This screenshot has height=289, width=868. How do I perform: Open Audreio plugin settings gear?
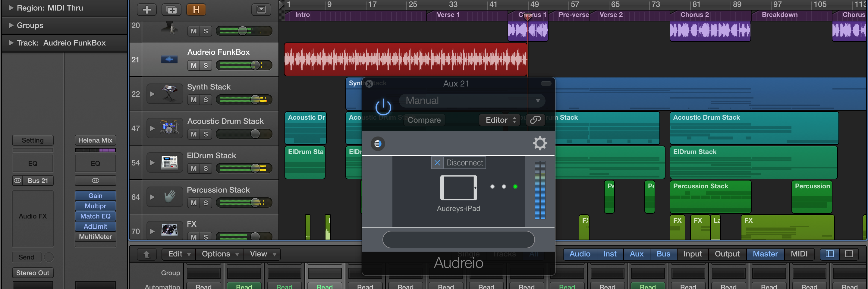pyautogui.click(x=540, y=143)
